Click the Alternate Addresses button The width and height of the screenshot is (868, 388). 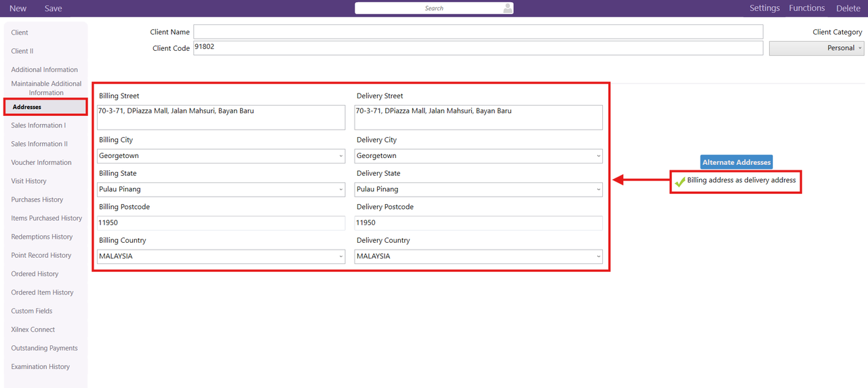(736, 162)
